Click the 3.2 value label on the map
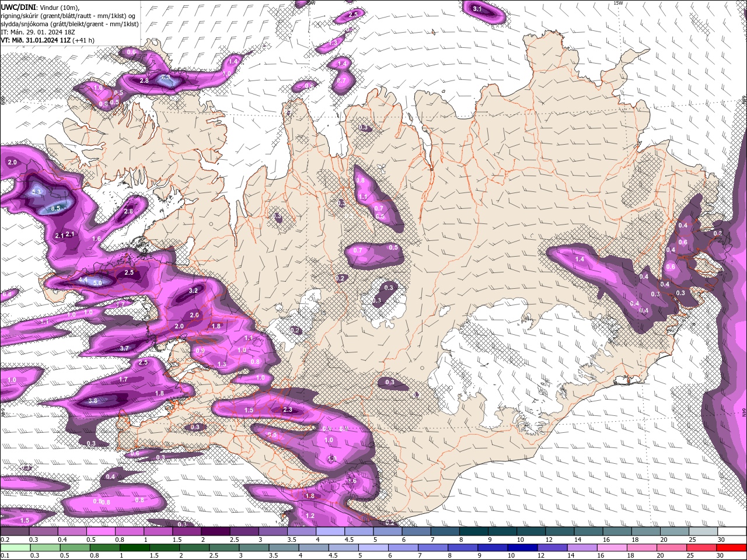747x560 pixels. pos(194,290)
